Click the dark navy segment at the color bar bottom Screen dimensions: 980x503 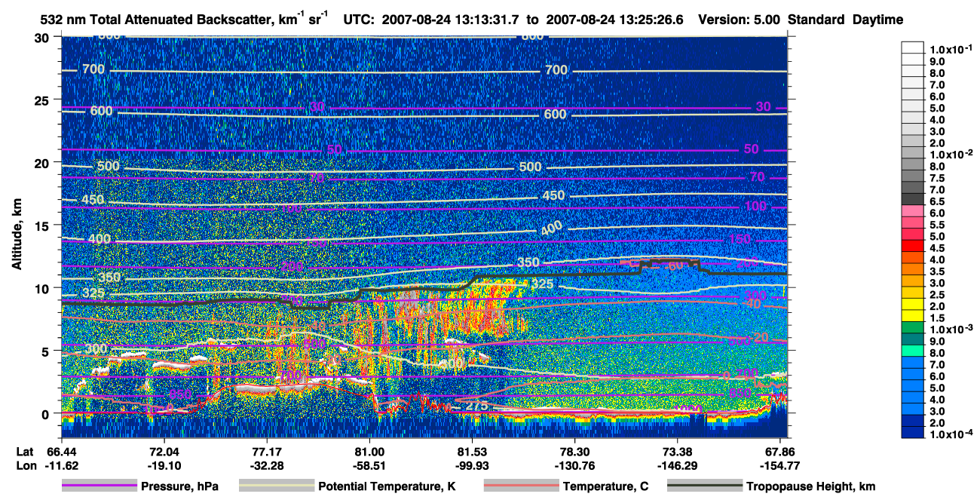tap(912, 431)
